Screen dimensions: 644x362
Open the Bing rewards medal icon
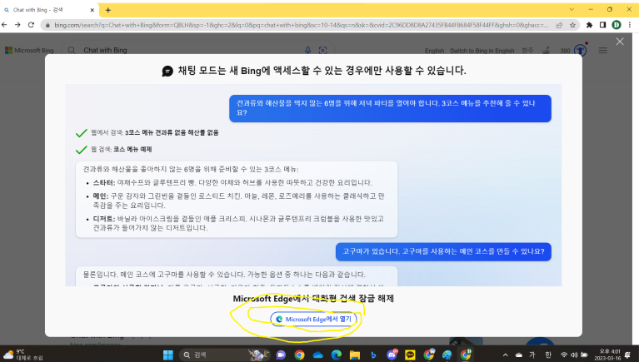581,50
